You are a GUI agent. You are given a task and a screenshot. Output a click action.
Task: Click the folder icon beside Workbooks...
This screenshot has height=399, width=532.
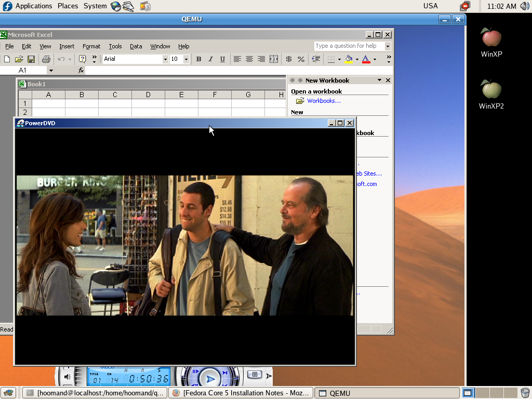coord(300,101)
